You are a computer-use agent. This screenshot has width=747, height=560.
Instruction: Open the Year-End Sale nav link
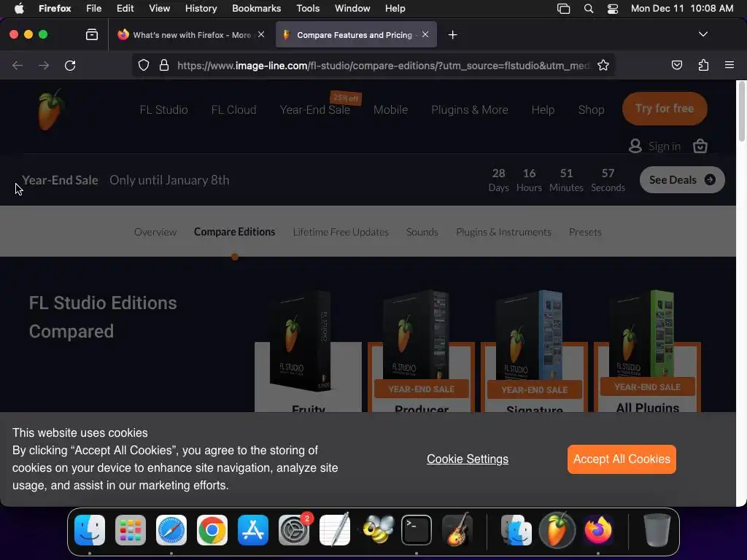[x=315, y=109]
